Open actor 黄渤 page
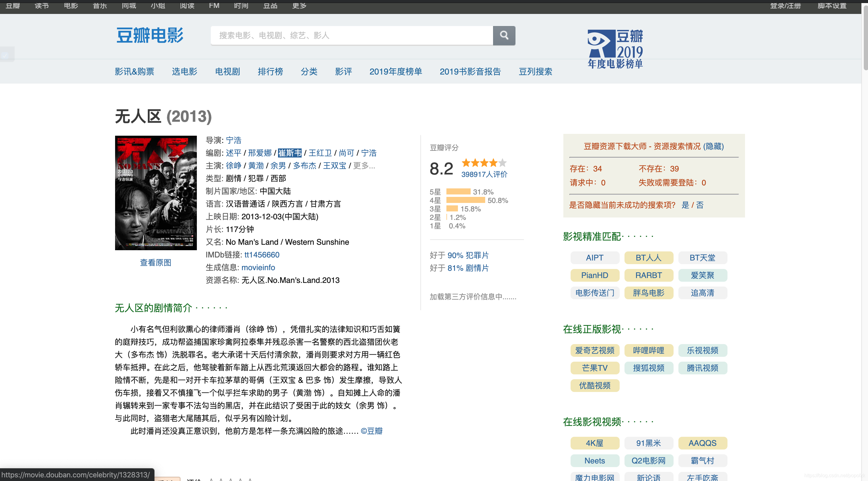The height and width of the screenshot is (481, 868). click(x=256, y=165)
